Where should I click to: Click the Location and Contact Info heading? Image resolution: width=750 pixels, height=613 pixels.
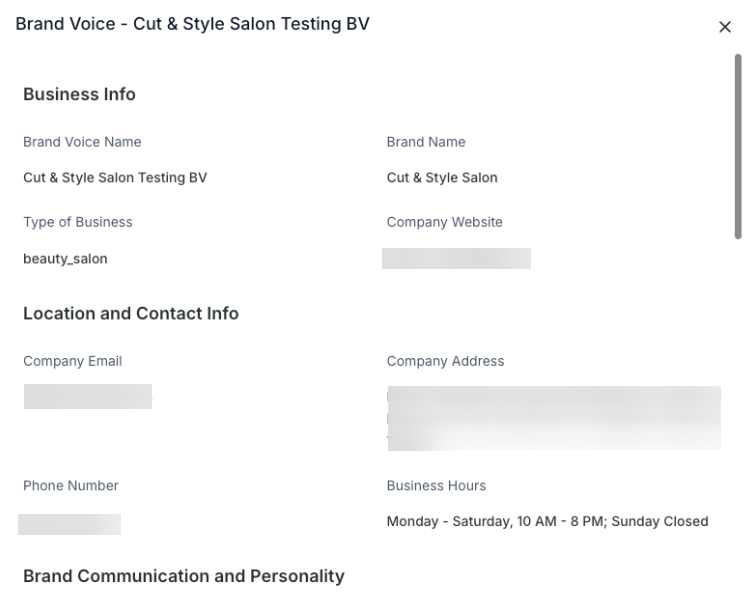(x=131, y=313)
